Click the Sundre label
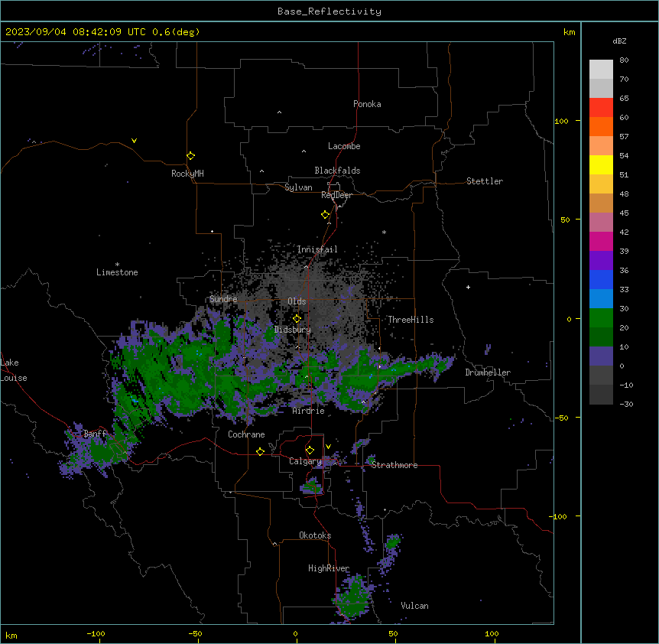This screenshot has width=659, height=644. pyautogui.click(x=223, y=299)
